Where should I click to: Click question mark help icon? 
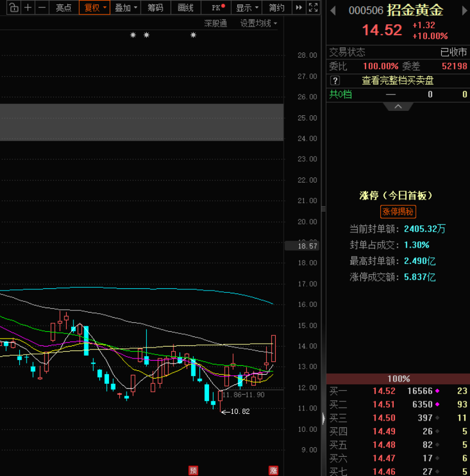pos(335,81)
